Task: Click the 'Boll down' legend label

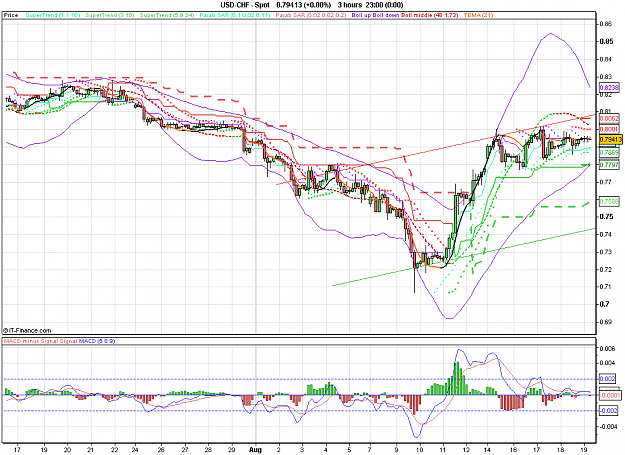Action: [386, 15]
